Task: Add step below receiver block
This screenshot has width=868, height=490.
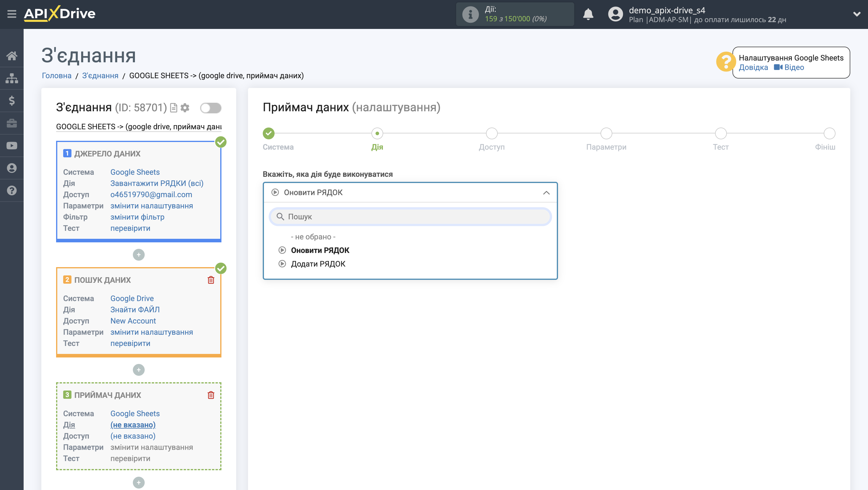Action: [138, 483]
